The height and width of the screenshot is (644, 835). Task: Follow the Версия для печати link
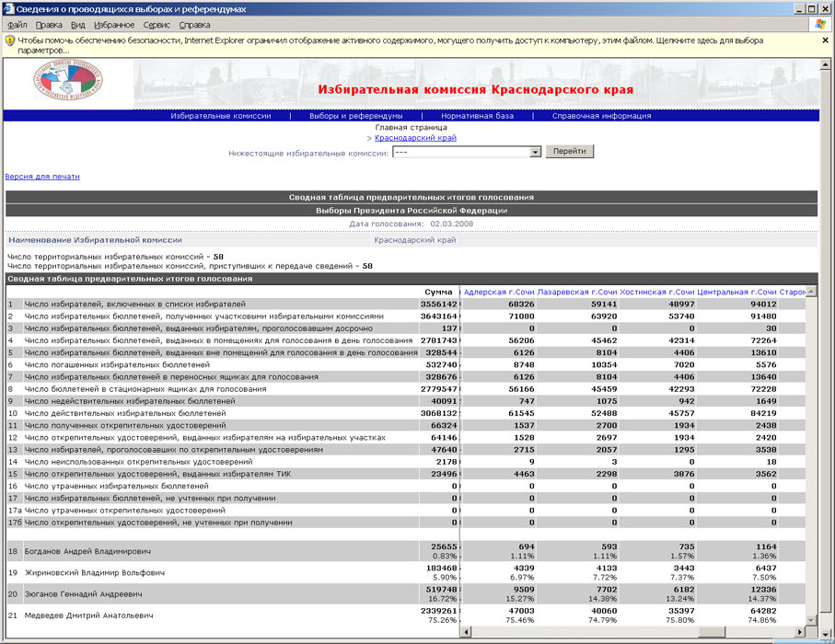[42, 177]
